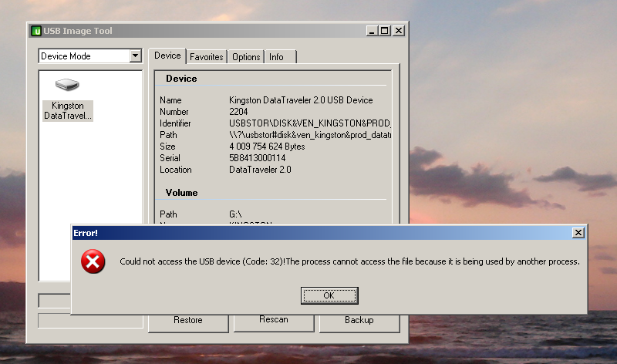Switch to the Info tab

pyautogui.click(x=281, y=57)
